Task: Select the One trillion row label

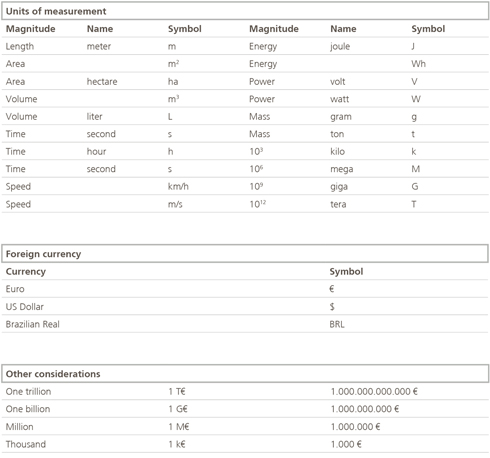Action: click(28, 391)
